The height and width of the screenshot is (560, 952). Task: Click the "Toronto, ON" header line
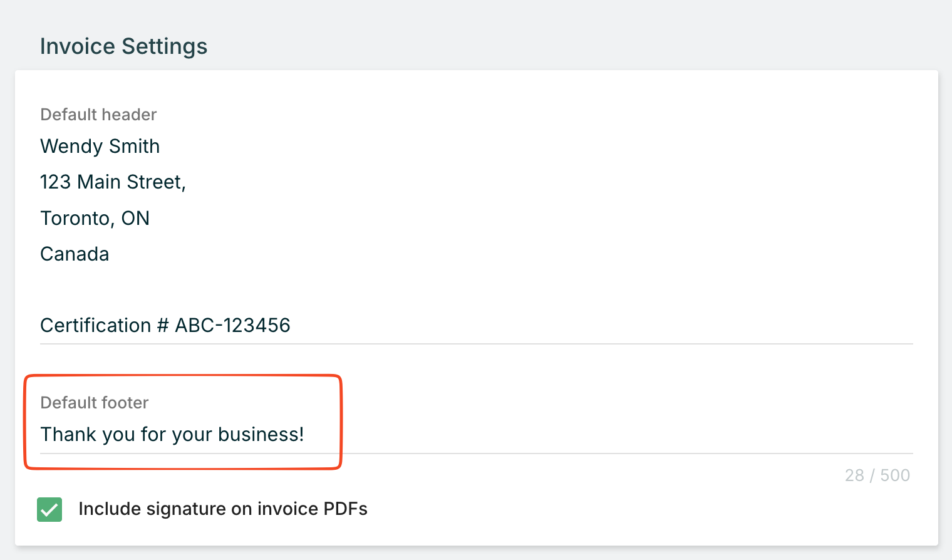(x=95, y=219)
